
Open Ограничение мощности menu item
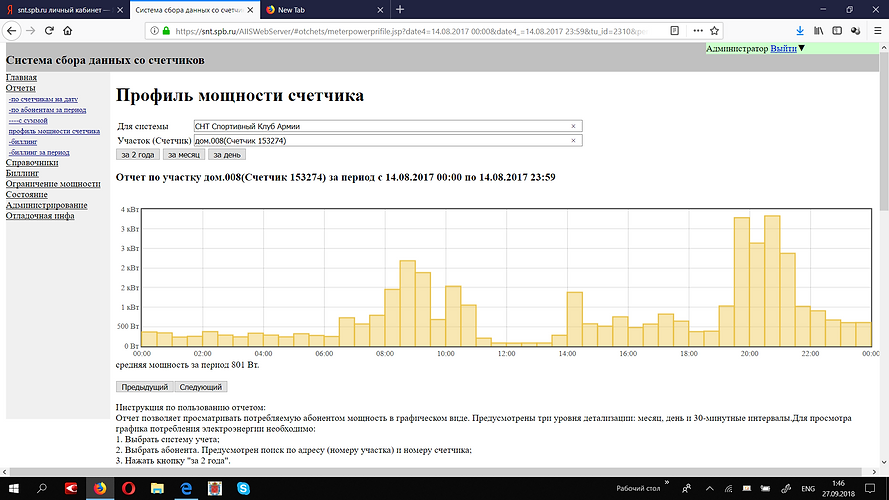pyautogui.click(x=53, y=184)
